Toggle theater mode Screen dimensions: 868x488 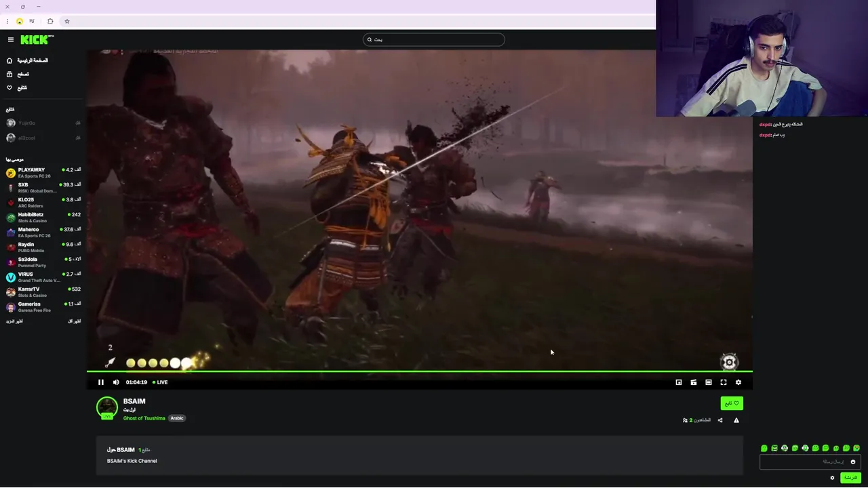[x=709, y=382]
